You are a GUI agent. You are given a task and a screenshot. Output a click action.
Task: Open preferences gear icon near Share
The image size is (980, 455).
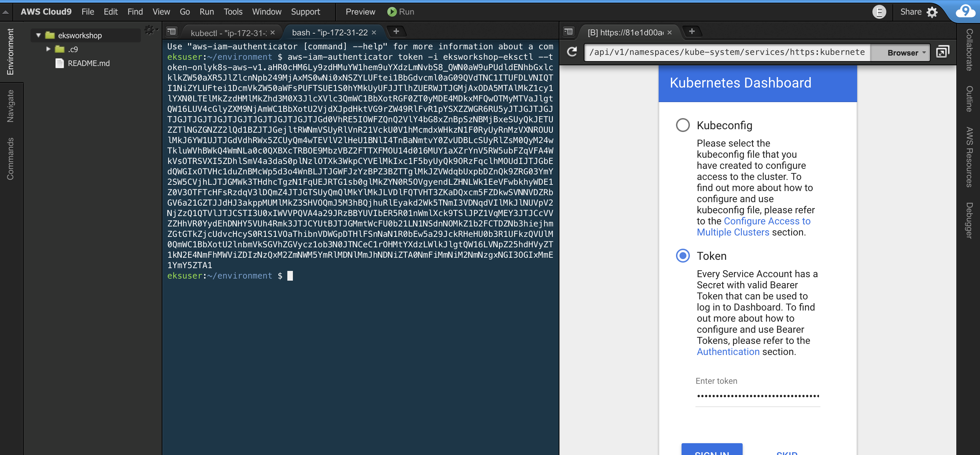click(932, 12)
